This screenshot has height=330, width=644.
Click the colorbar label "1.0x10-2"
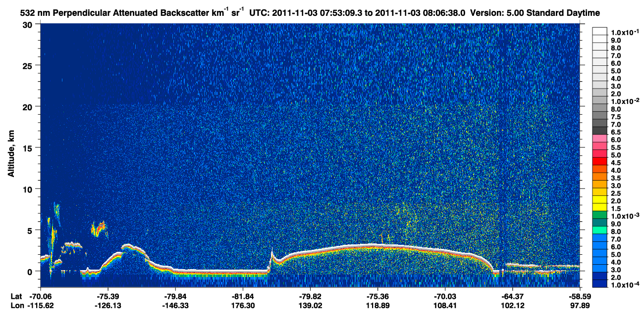[625, 101]
